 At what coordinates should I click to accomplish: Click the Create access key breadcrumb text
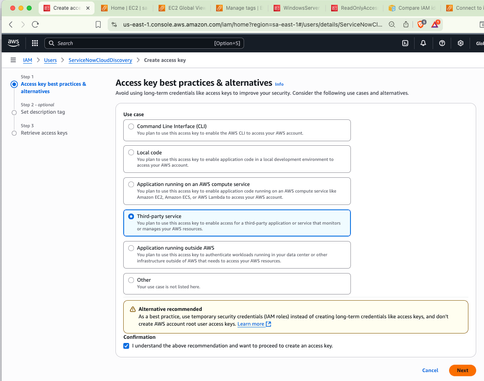pos(165,60)
